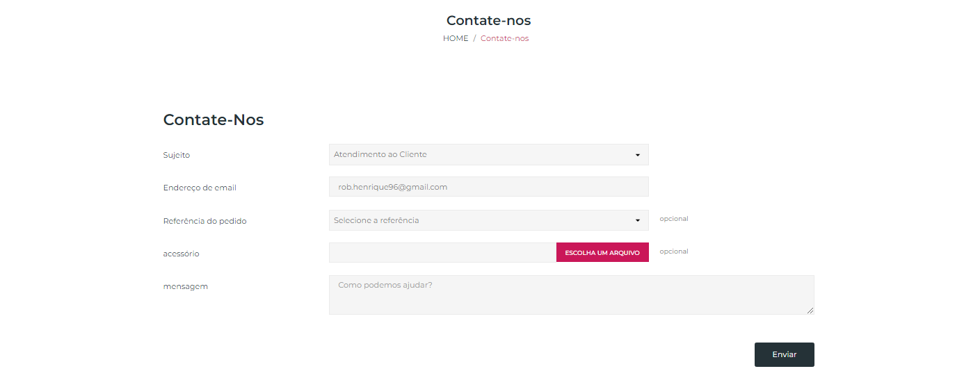The image size is (980, 387).
Task: Click the ESCOLHA UM ARQUIVO button
Action: coord(602,252)
